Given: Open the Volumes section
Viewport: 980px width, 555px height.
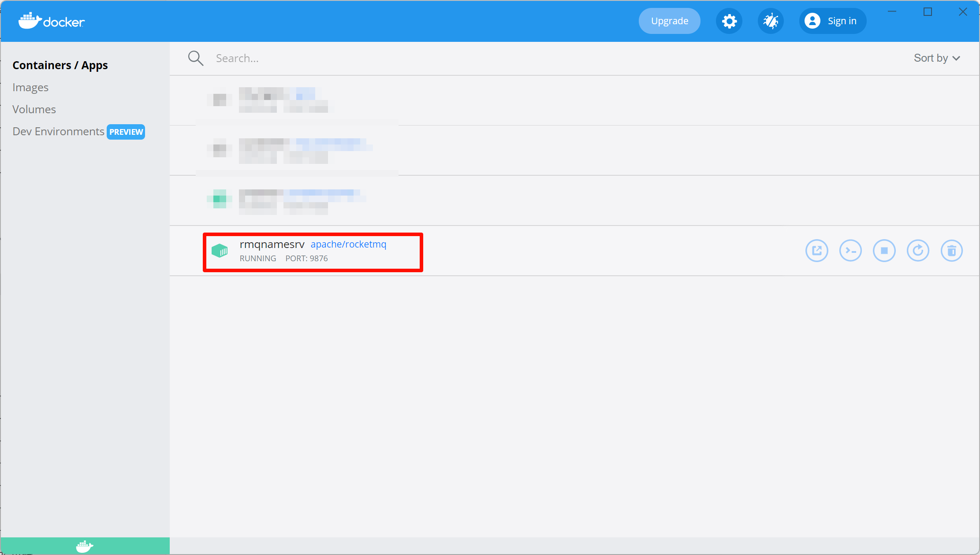Looking at the screenshot, I should (34, 109).
